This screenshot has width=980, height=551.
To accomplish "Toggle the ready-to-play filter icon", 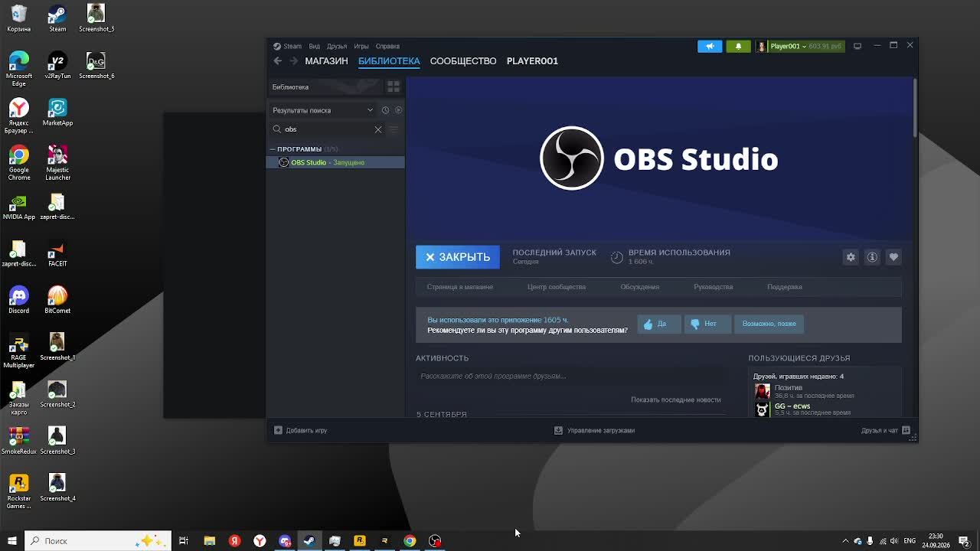I will tap(398, 110).
